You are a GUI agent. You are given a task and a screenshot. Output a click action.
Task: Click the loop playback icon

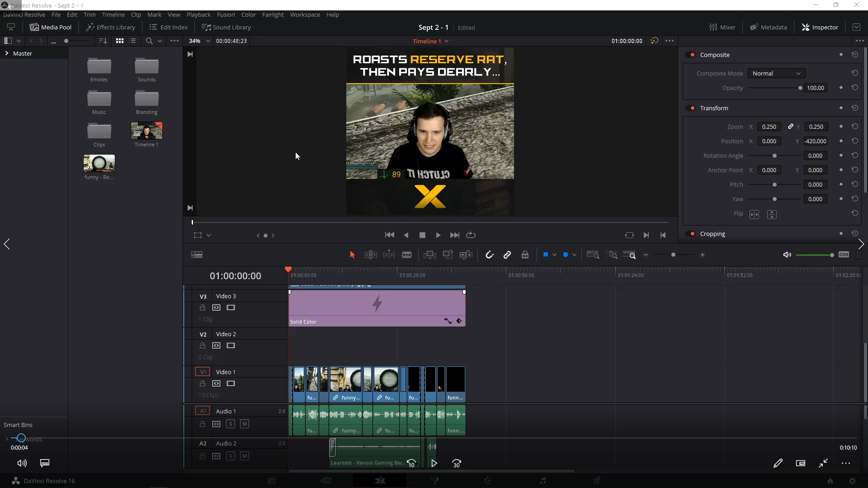tap(471, 235)
